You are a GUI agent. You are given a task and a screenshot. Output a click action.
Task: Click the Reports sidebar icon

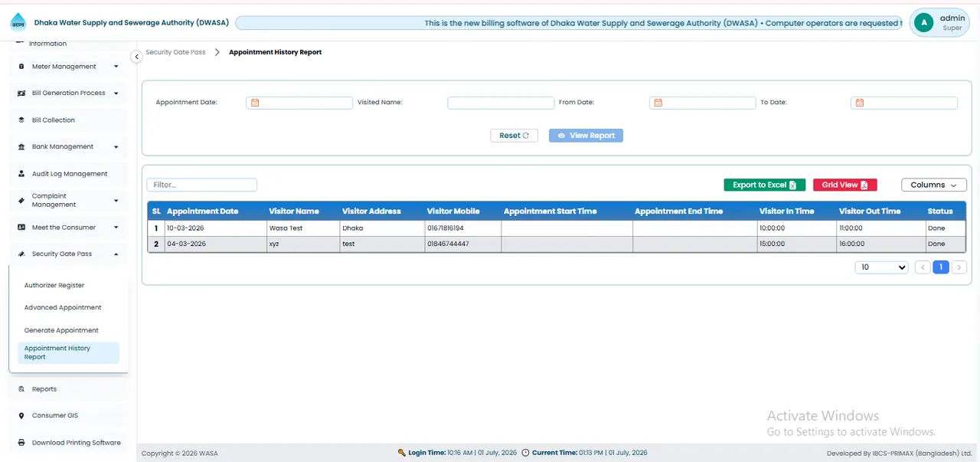coord(21,389)
